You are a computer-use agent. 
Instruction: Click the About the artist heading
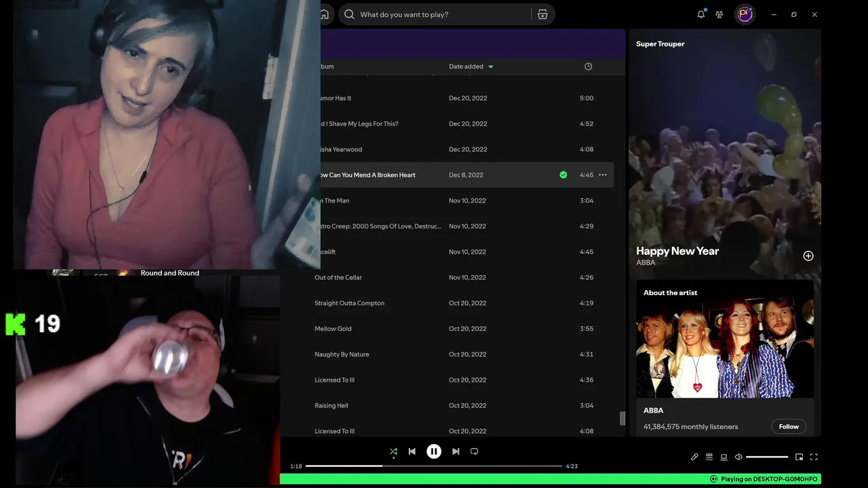click(x=670, y=293)
